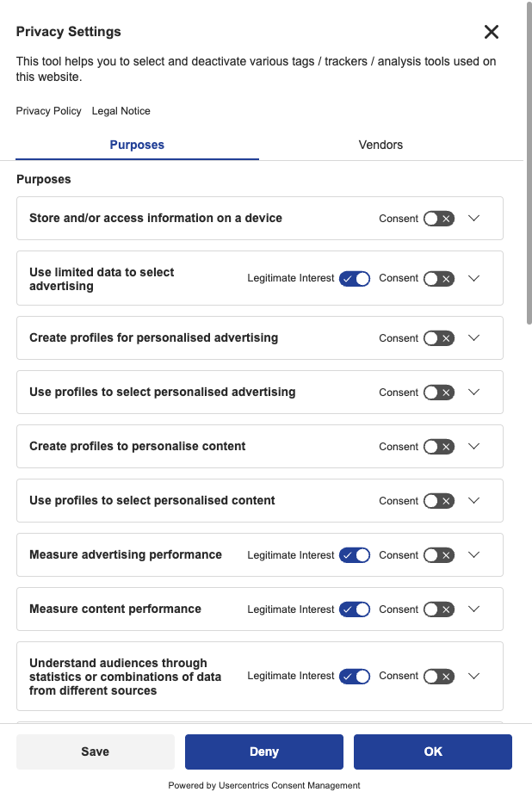
Task: Enable Consent for Measure content performance
Action: (439, 609)
